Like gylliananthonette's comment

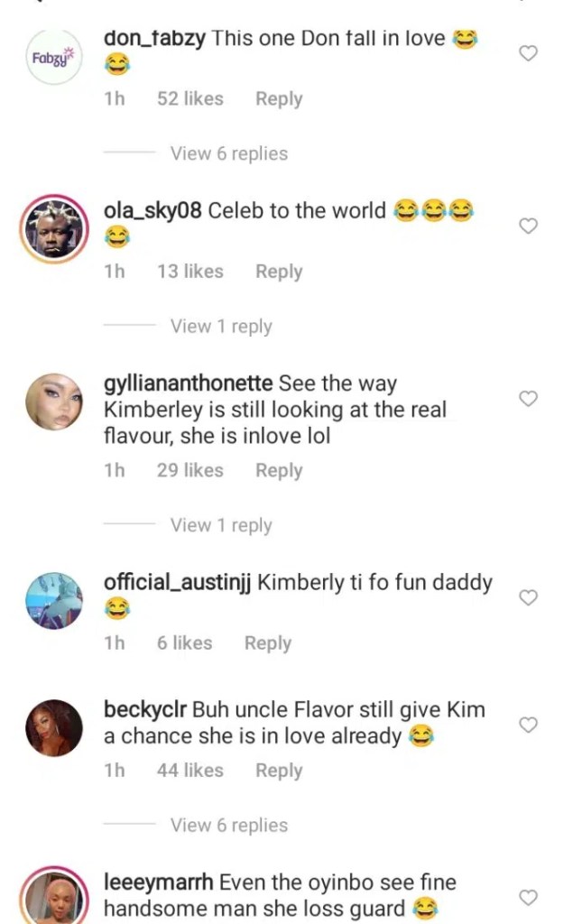529,398
